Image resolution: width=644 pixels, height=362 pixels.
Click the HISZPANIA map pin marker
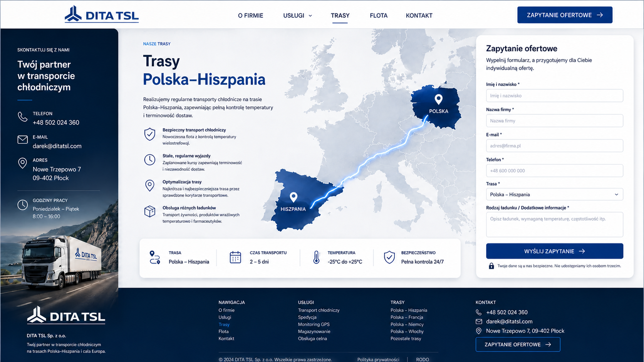tap(293, 197)
